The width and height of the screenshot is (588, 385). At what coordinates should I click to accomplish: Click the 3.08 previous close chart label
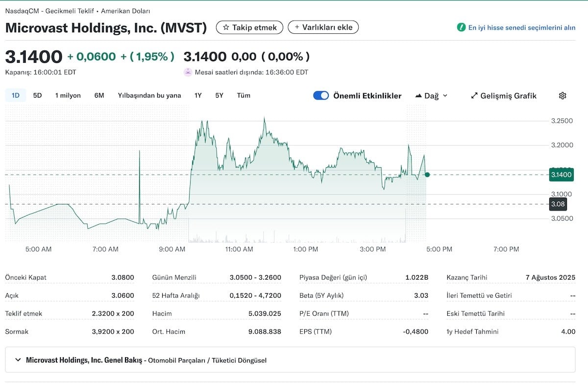(x=558, y=204)
